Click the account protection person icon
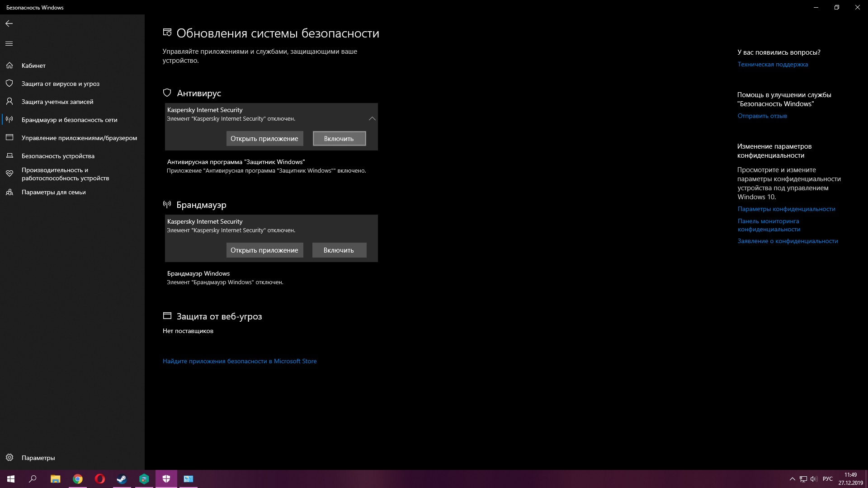Image resolution: width=868 pixels, height=488 pixels. click(9, 102)
